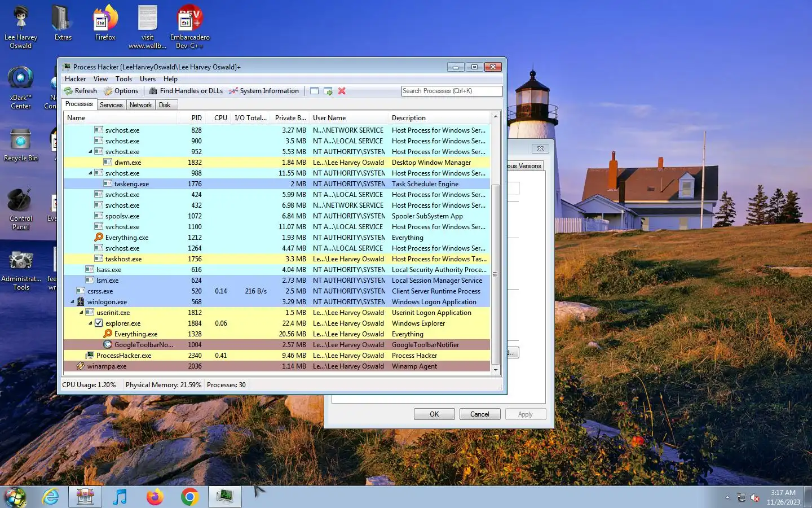Click Cancel in the background dialog

480,414
